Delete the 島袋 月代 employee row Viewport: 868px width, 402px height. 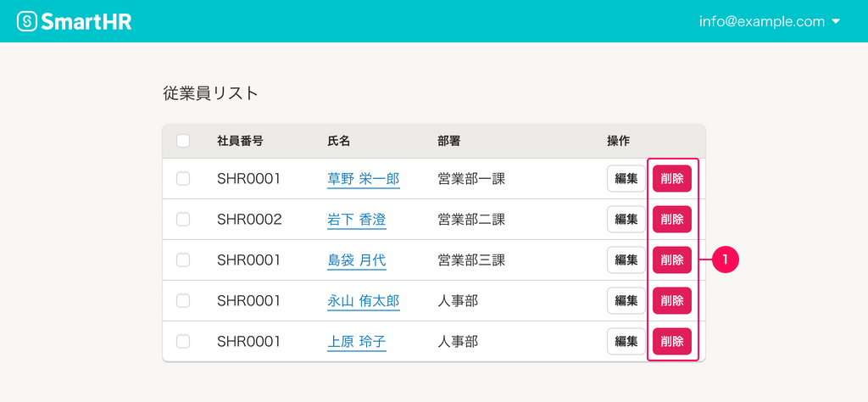click(672, 260)
